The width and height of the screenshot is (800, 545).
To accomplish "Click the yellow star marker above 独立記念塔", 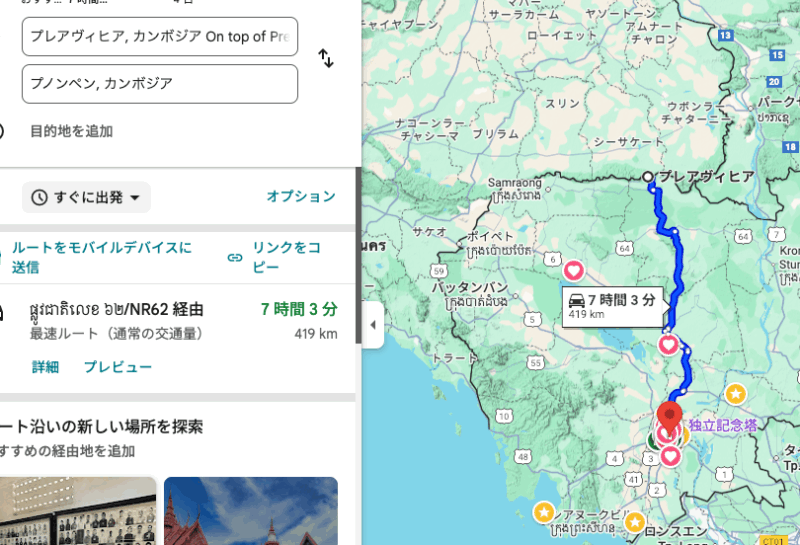I will (735, 393).
